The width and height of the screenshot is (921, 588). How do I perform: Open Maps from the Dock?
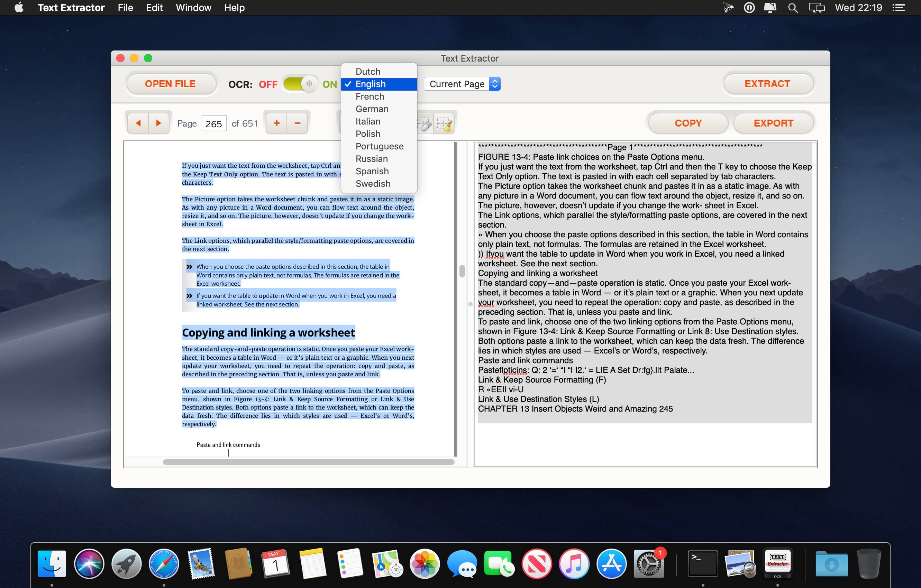[387, 563]
